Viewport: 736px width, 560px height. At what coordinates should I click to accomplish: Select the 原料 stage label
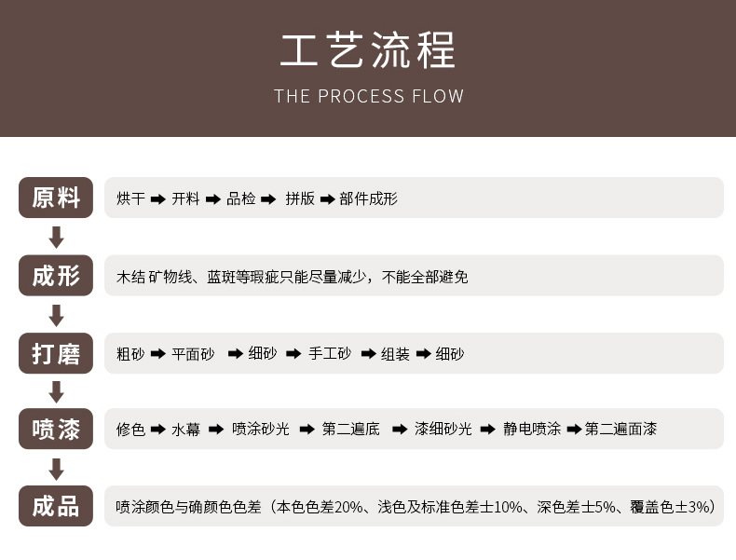[x=56, y=198]
